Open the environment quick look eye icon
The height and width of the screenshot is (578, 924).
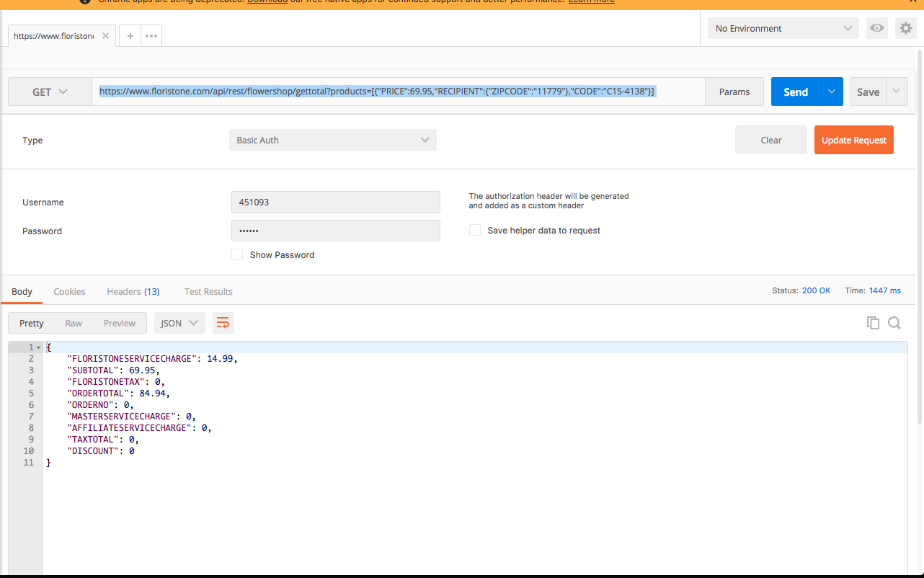[x=877, y=28]
